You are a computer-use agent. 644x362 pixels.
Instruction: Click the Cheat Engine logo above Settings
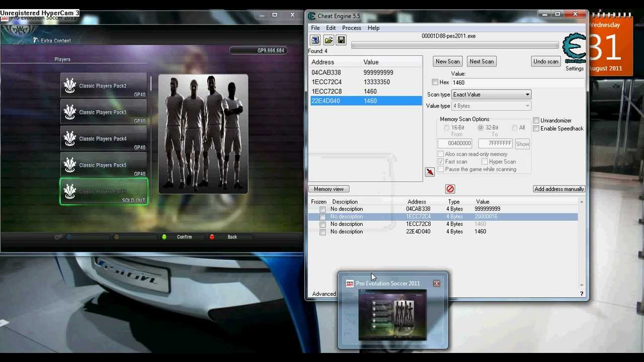tap(574, 48)
